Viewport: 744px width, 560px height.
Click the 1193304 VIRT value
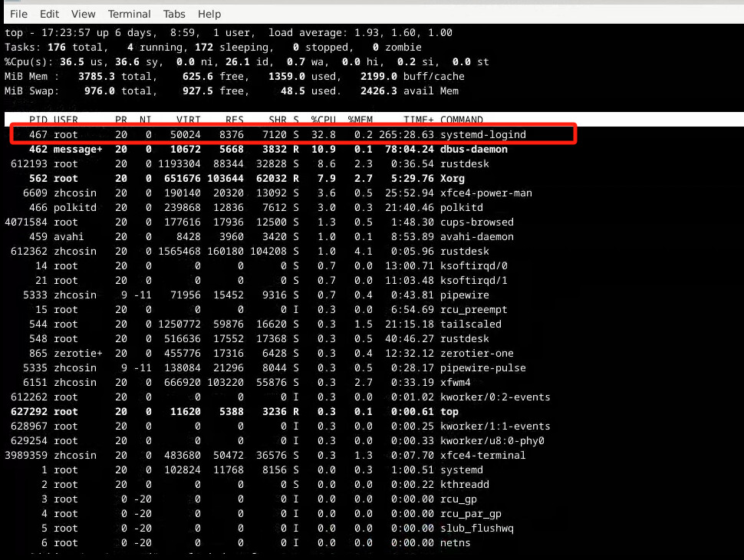(179, 163)
